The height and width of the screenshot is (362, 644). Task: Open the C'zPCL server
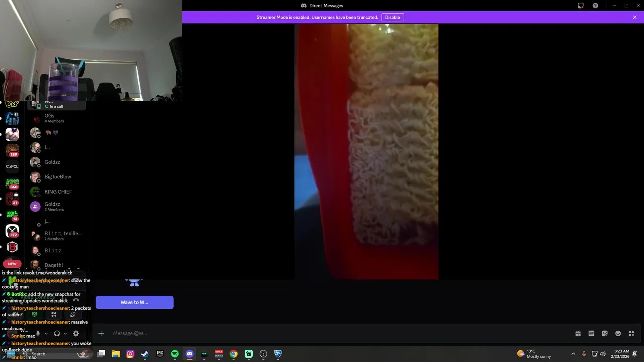point(12,166)
